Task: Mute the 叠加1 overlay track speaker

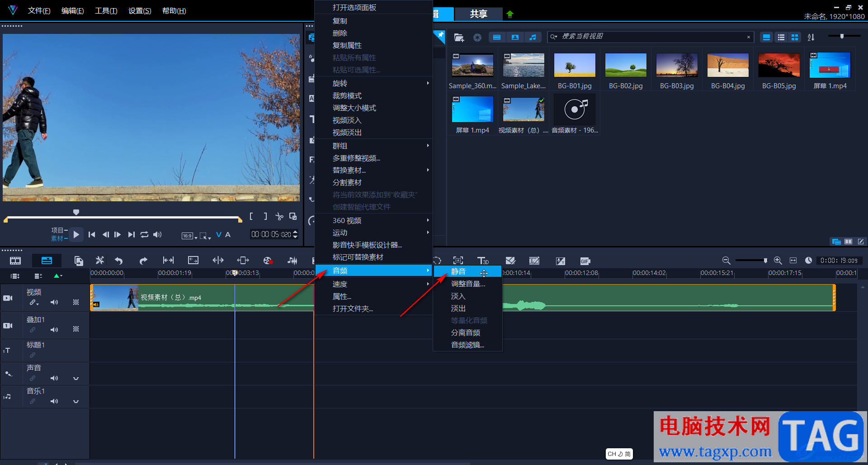Action: click(x=54, y=330)
